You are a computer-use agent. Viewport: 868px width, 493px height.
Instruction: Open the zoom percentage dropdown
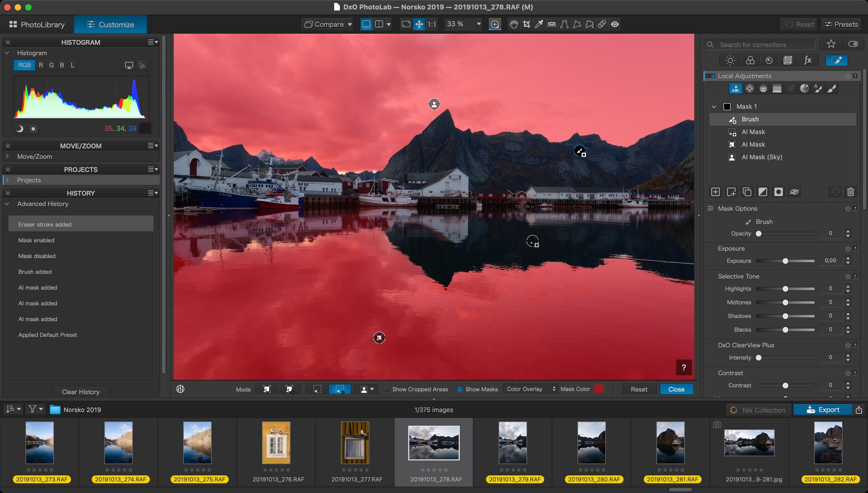tap(479, 24)
